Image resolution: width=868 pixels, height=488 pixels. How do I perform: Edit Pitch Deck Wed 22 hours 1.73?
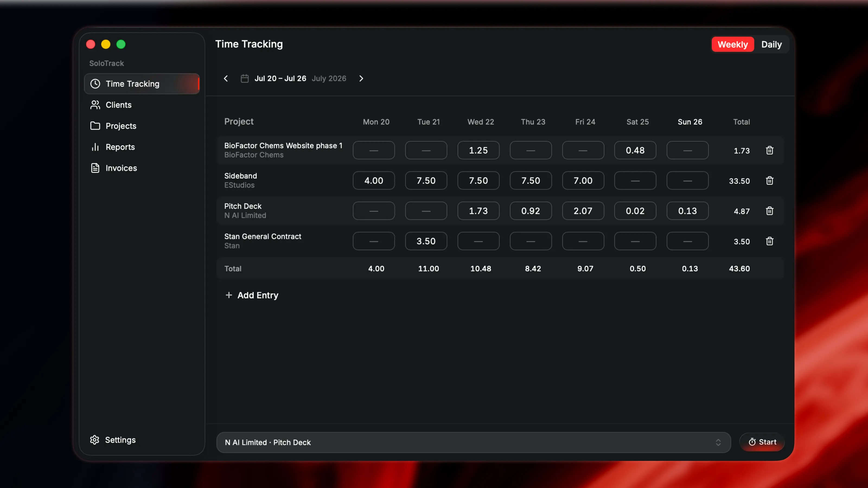pos(478,211)
